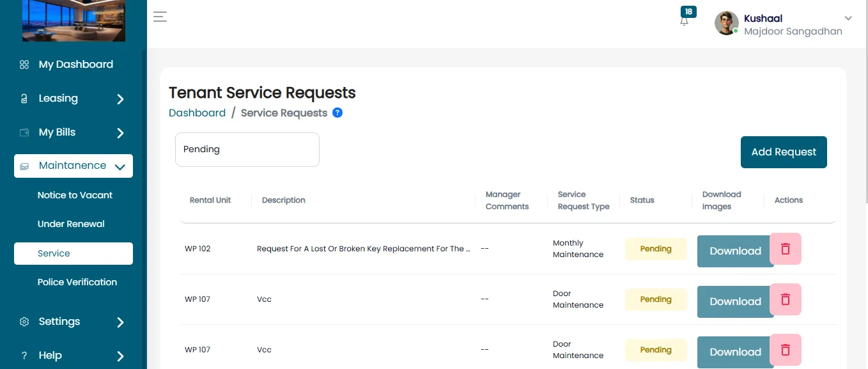868x369 pixels.
Task: Click the Service Request Type column header
Action: click(584, 200)
